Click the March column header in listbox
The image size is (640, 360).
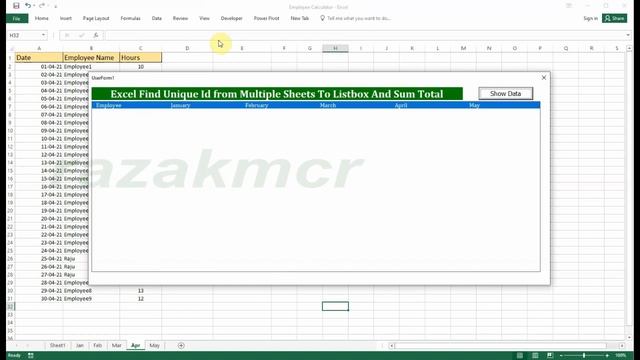click(328, 105)
